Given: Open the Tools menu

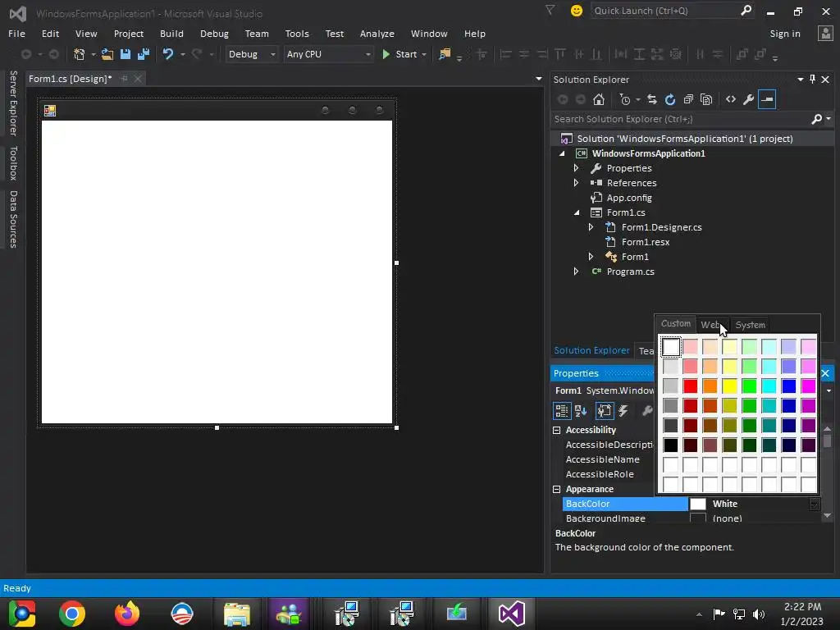Looking at the screenshot, I should [297, 34].
